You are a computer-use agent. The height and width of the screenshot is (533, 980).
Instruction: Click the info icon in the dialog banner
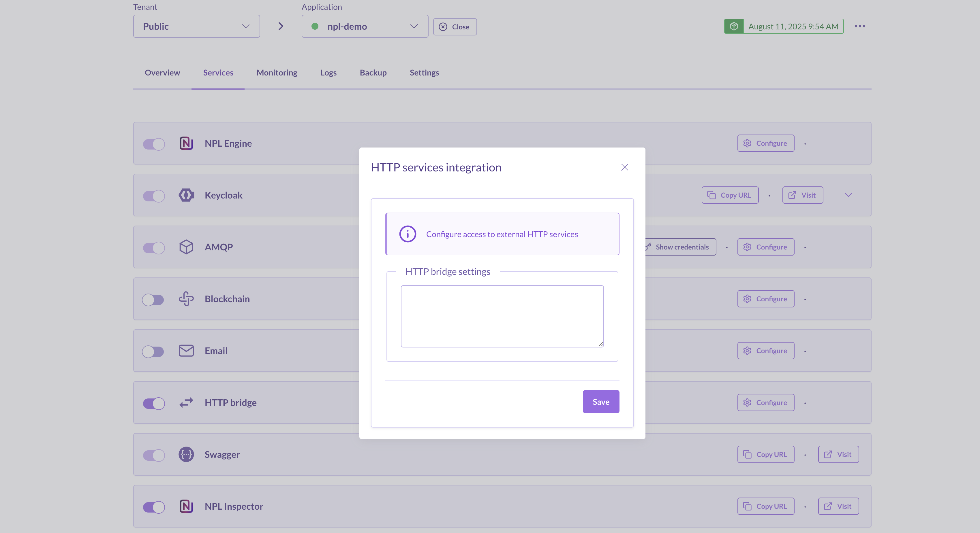[408, 234]
